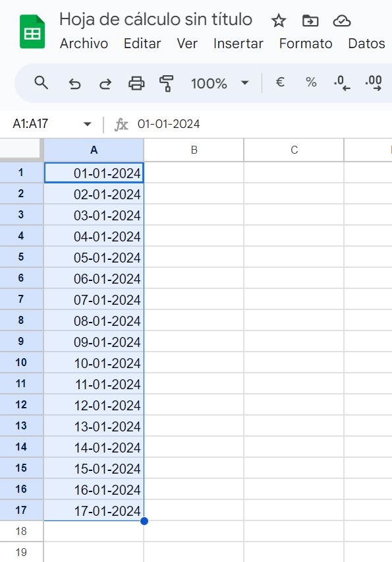Open the name box range dropdown arrow
392x562 pixels.
pyautogui.click(x=87, y=124)
